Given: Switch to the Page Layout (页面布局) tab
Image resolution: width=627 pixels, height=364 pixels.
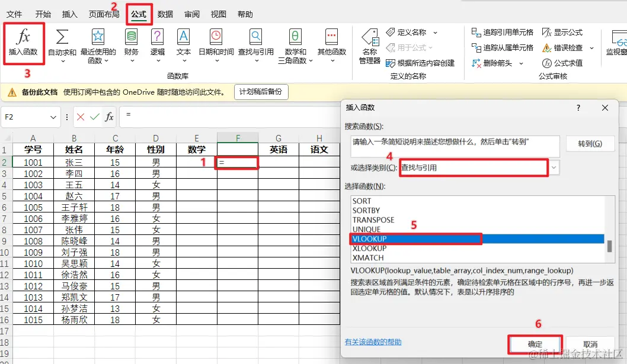Looking at the screenshot, I should point(104,14).
